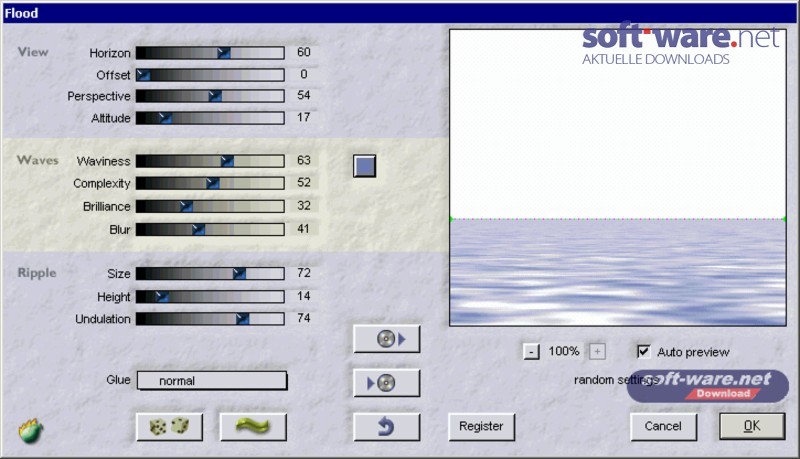The height and width of the screenshot is (459, 800).
Task: Click the Altitude value 17
Action: (x=304, y=117)
